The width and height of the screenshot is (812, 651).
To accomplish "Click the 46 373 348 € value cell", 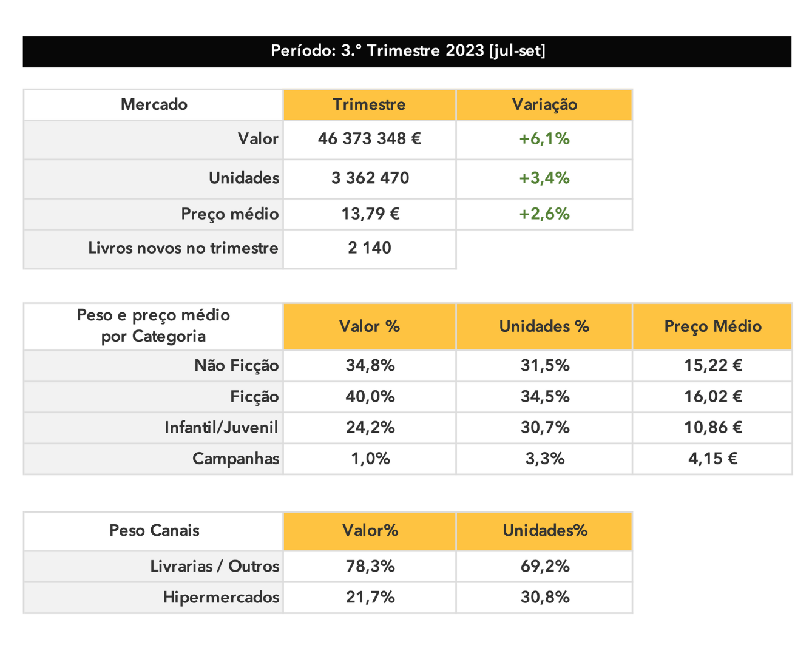I will (x=370, y=140).
